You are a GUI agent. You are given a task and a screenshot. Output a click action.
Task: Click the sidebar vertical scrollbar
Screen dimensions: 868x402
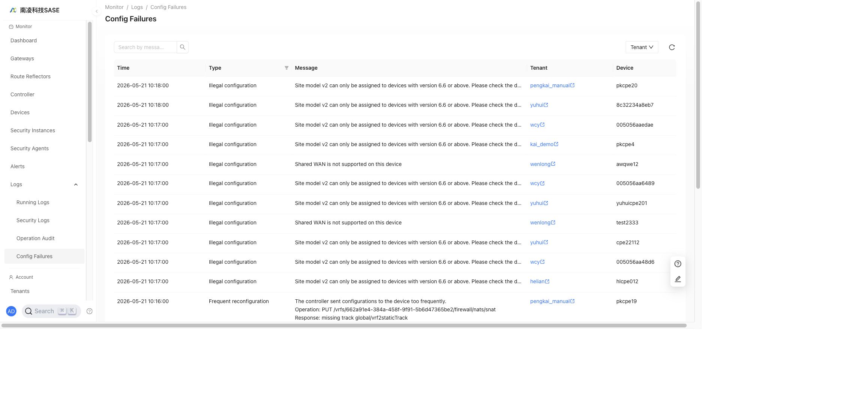pos(90,82)
